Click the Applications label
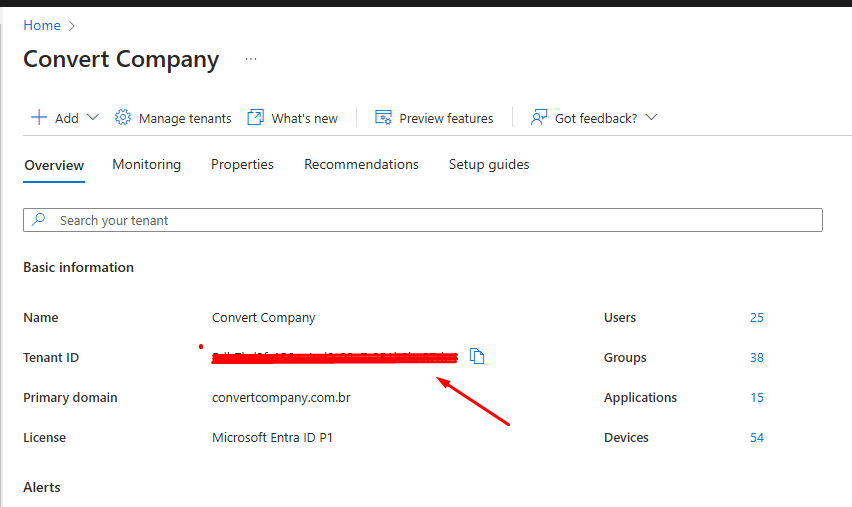 (640, 398)
